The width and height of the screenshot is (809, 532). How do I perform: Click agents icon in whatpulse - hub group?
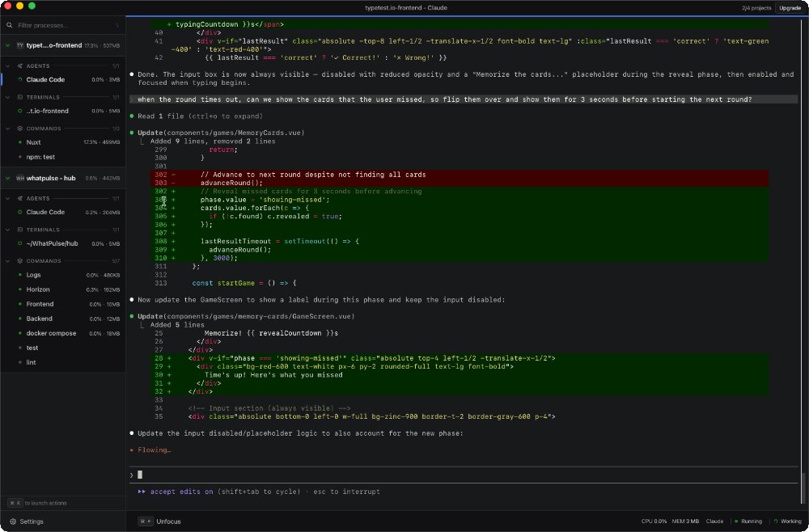click(20, 198)
